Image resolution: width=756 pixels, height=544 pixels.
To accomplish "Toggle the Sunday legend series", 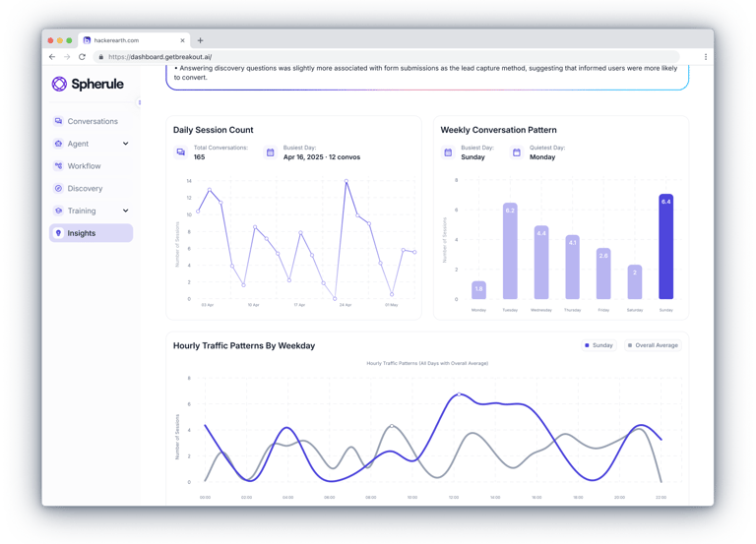I will pyautogui.click(x=598, y=345).
